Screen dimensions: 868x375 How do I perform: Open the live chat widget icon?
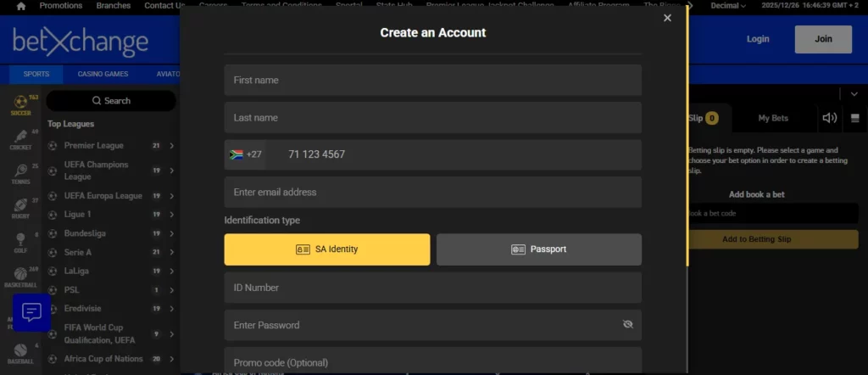point(31,312)
